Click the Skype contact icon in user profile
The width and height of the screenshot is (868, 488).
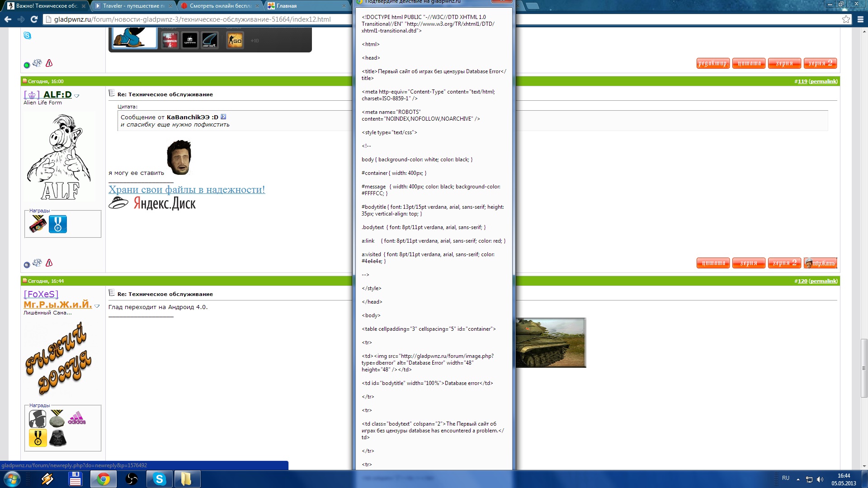pyautogui.click(x=28, y=35)
